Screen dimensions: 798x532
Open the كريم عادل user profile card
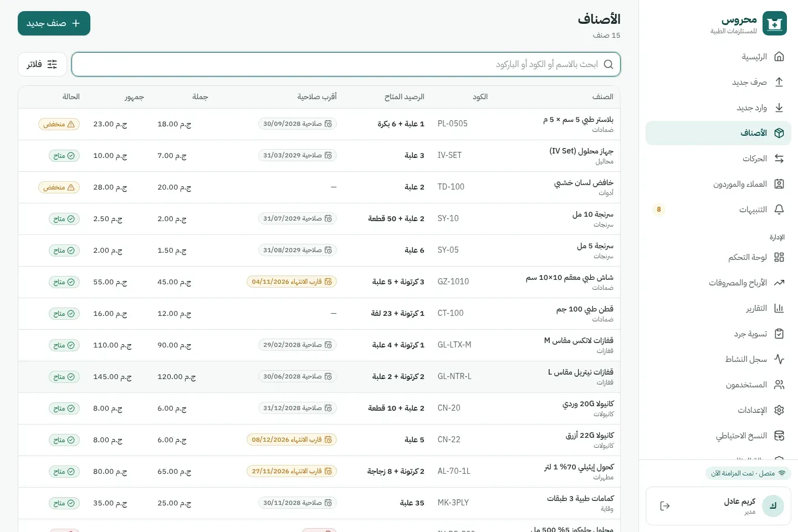point(718,506)
